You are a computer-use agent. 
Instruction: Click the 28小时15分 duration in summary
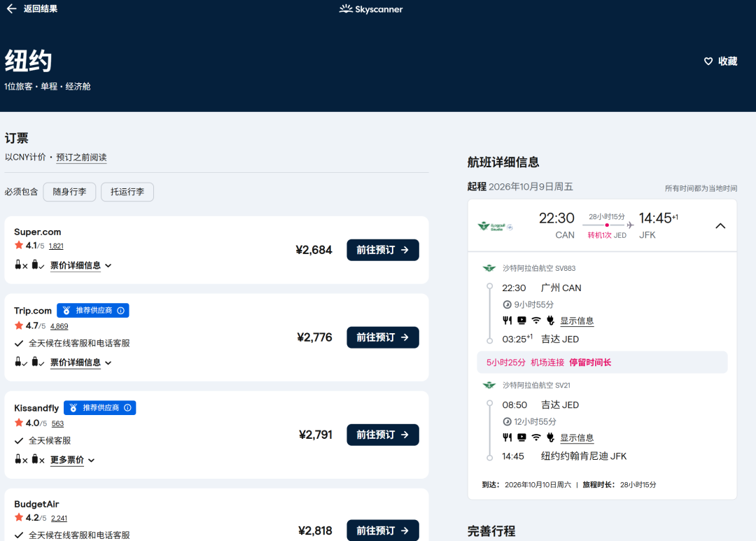coord(606,216)
